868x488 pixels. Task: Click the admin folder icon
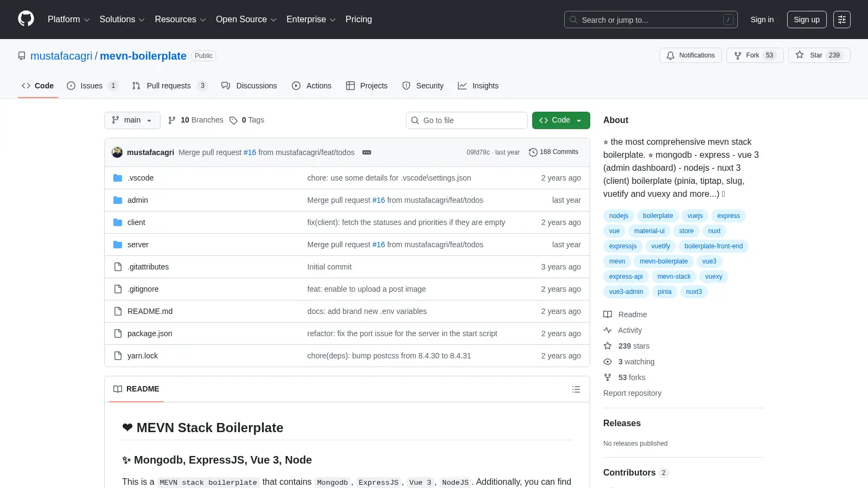(118, 200)
